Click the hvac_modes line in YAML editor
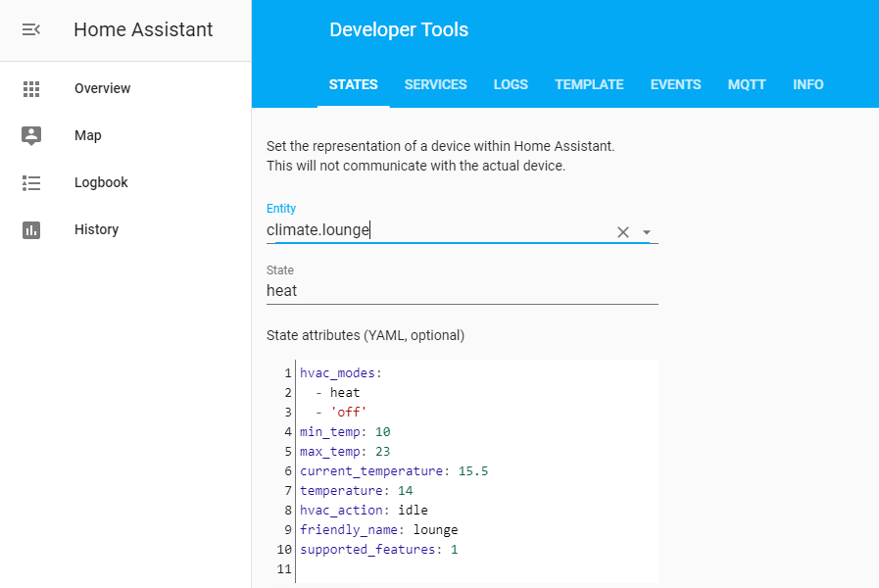The height and width of the screenshot is (588, 879). click(x=340, y=373)
